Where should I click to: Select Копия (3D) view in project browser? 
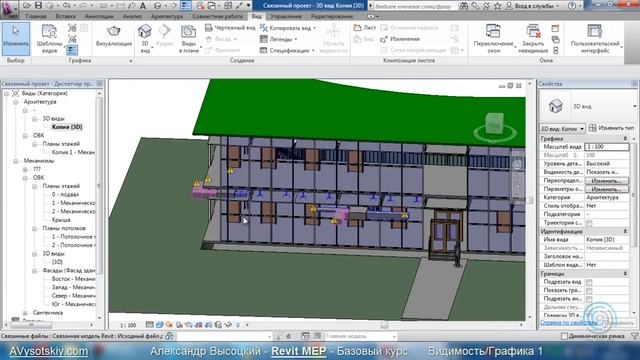67,127
